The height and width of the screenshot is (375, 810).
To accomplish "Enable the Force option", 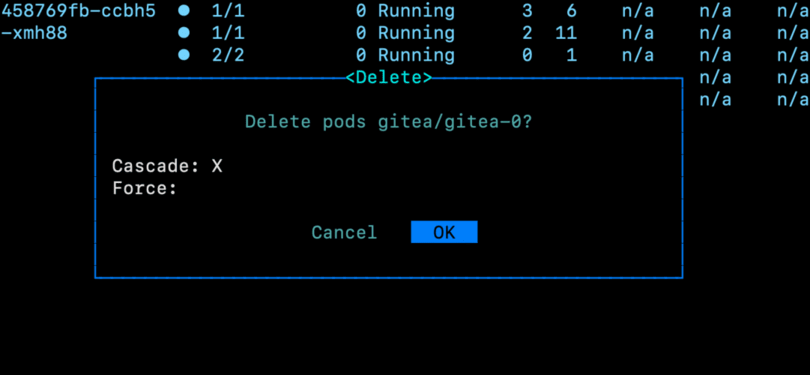I will tap(217, 189).
